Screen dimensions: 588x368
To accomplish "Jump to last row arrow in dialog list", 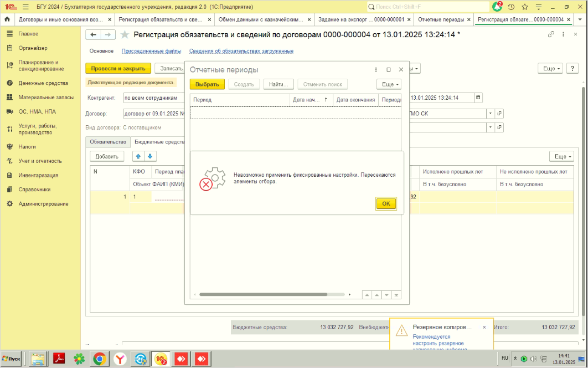I will coord(396,295).
